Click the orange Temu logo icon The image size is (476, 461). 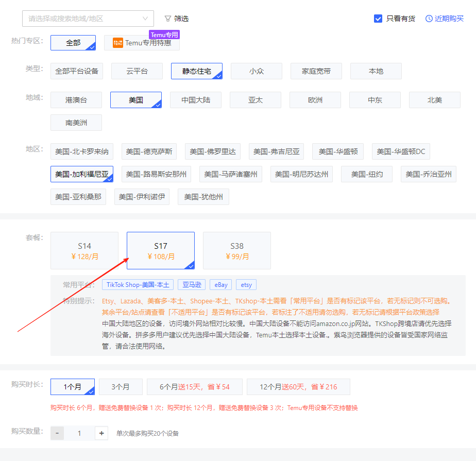click(118, 43)
